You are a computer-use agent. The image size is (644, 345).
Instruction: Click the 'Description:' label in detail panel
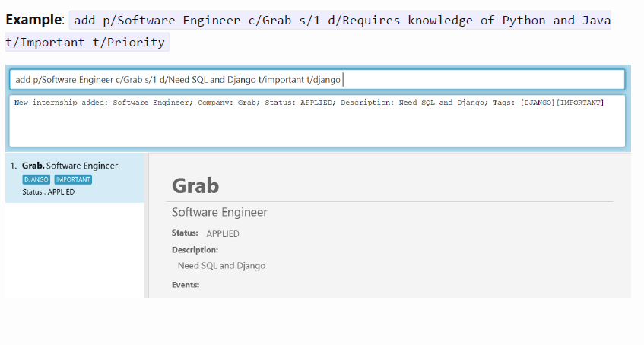[x=195, y=250]
